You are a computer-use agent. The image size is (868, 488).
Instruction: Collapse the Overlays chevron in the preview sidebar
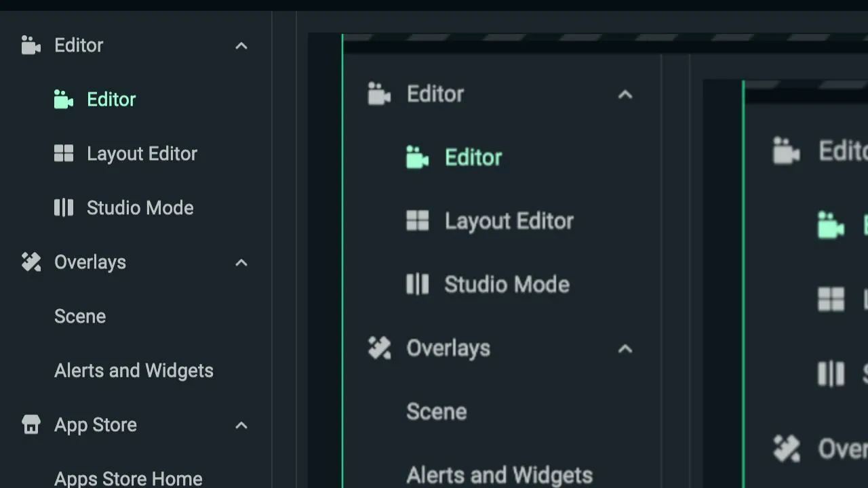(x=625, y=348)
